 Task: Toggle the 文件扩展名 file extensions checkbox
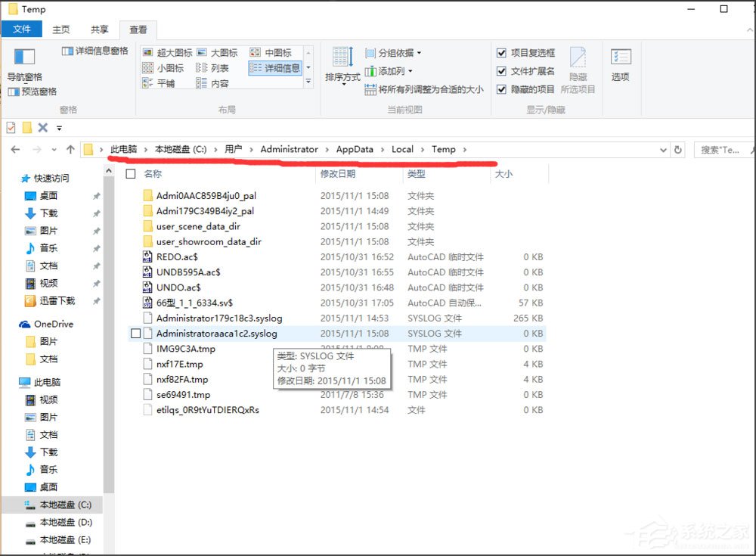click(500, 70)
